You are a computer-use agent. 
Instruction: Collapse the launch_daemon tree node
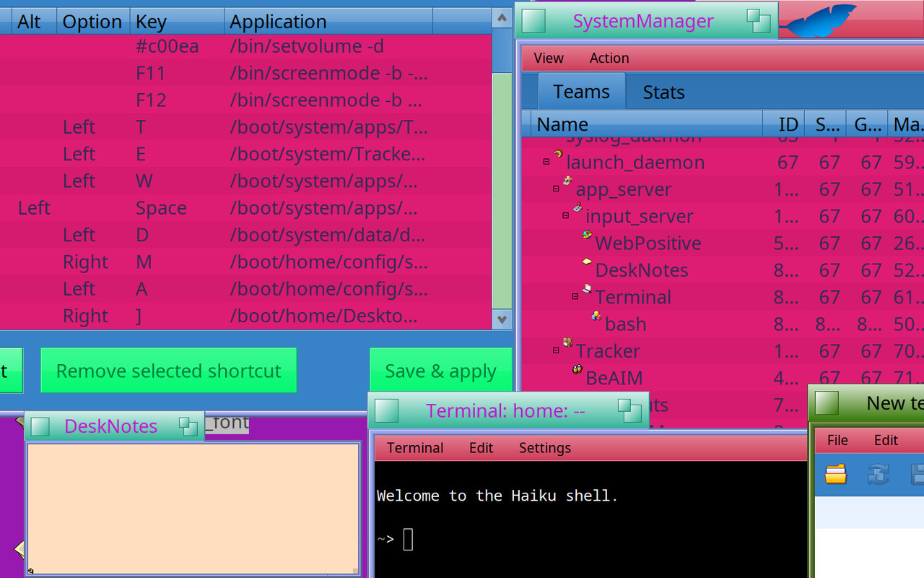[546, 162]
